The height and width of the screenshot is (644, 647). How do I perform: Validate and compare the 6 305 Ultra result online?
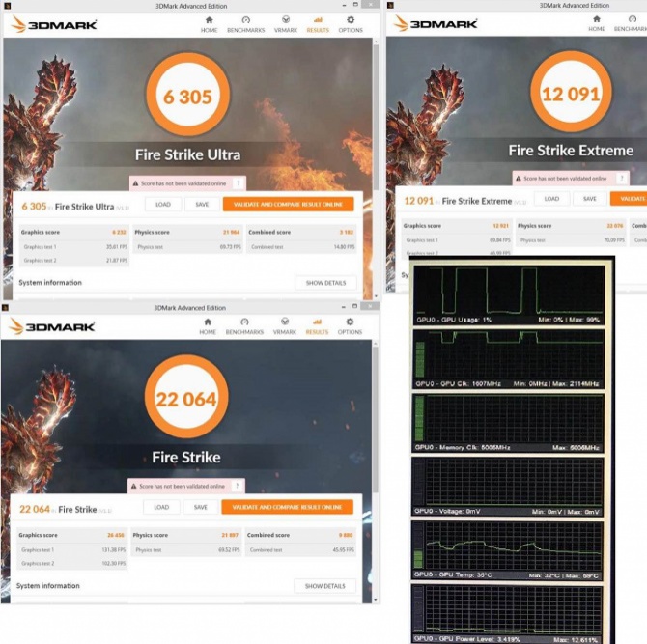tap(288, 205)
